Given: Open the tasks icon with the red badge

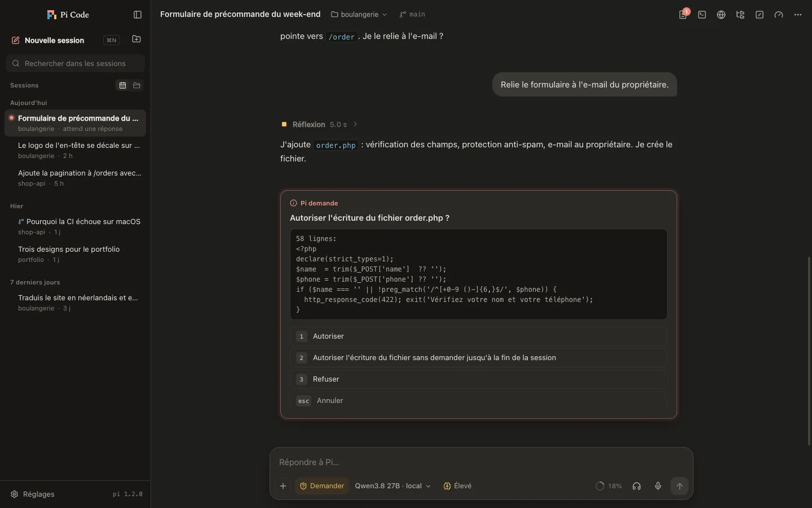Looking at the screenshot, I should 683,15.
